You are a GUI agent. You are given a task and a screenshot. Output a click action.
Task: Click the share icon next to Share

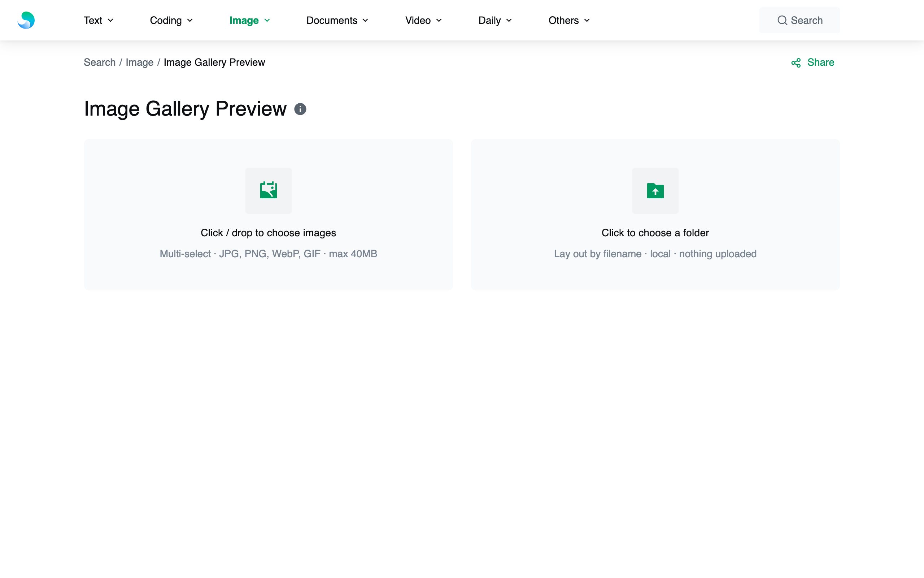796,63
